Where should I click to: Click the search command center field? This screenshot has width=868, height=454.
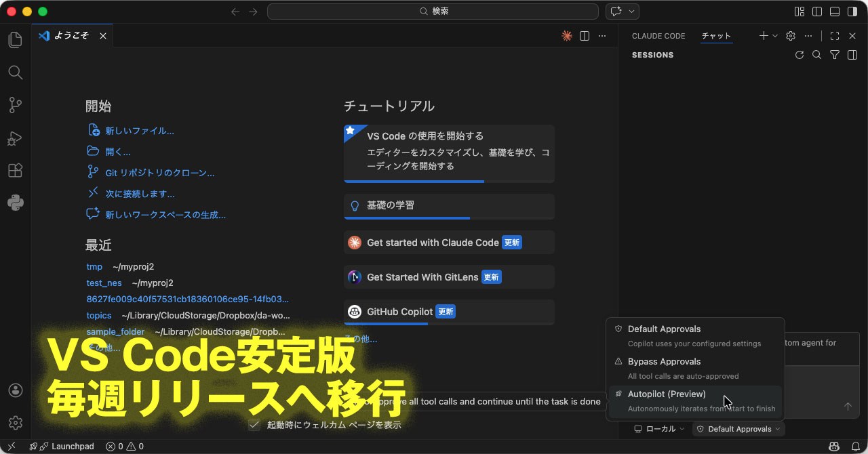click(x=434, y=12)
